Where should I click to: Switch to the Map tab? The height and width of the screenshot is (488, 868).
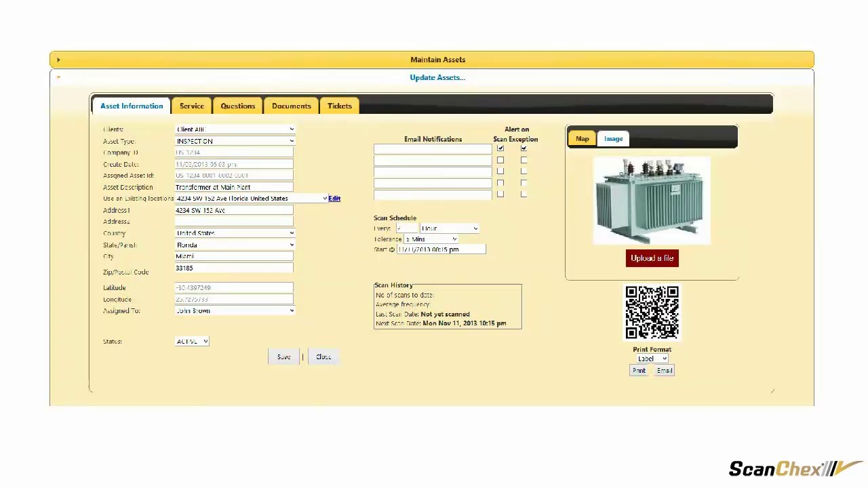tap(583, 139)
